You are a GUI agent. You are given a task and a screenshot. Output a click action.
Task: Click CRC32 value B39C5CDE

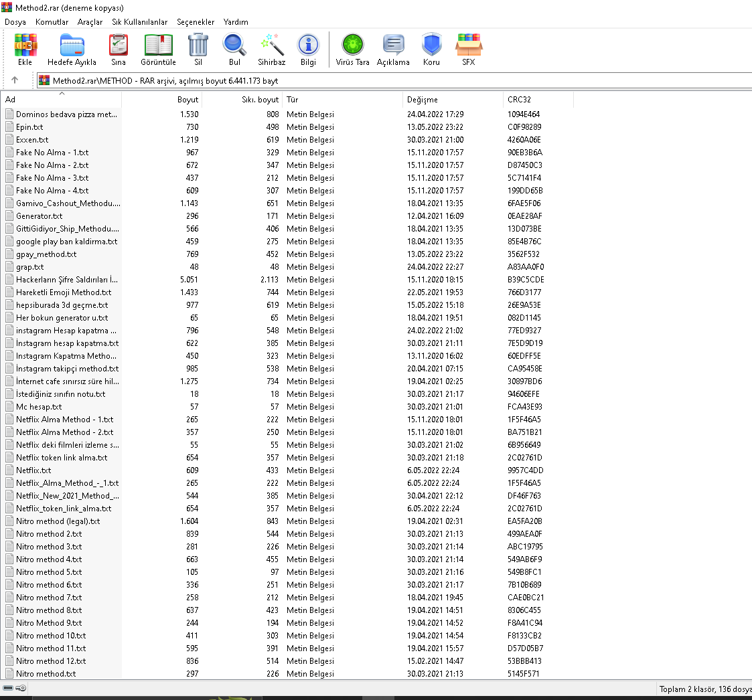coord(526,280)
